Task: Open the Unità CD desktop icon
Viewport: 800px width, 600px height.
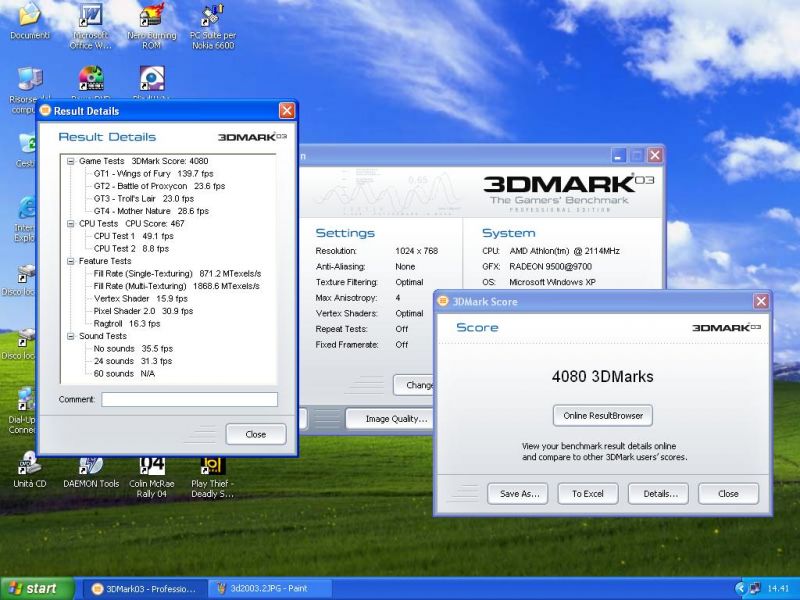Action: coord(30,469)
